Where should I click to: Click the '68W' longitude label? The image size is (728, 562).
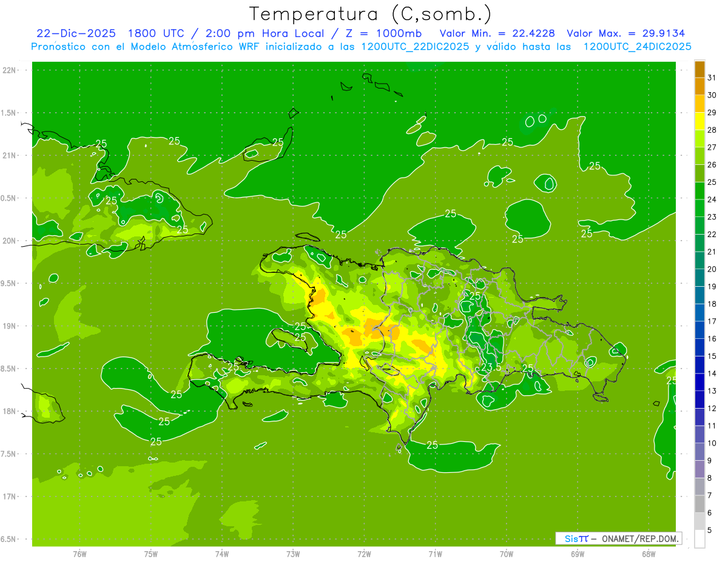coord(649,554)
